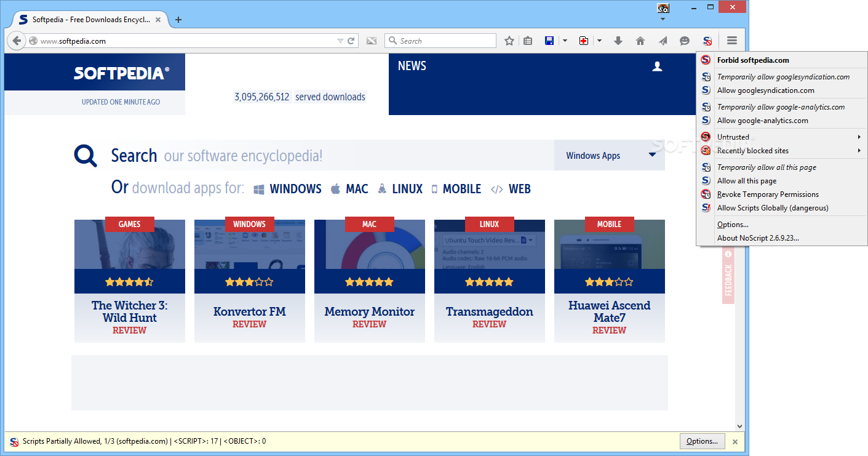Viewport: 868px width, 456px height.
Task: Open a new tab with plus button
Action: [x=178, y=20]
